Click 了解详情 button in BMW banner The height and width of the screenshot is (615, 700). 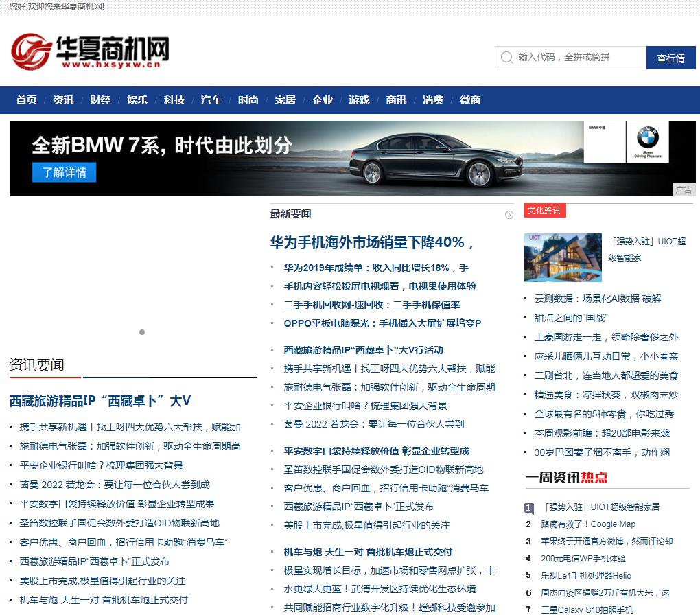(65, 172)
